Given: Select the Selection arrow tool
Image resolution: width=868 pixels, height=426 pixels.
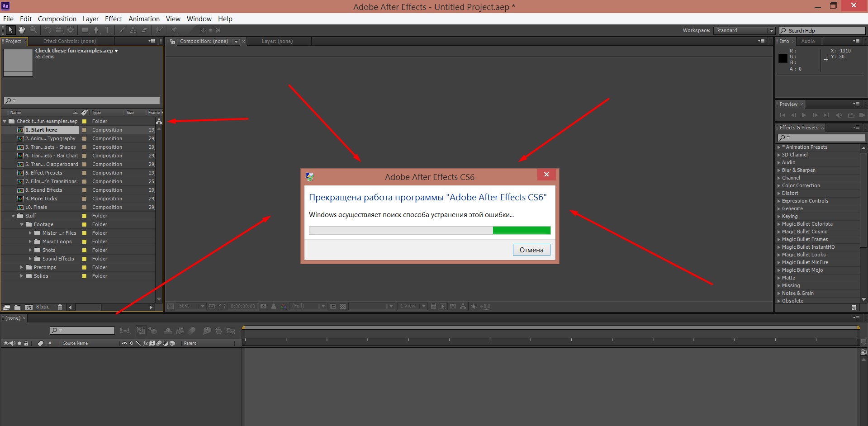Looking at the screenshot, I should (10, 30).
